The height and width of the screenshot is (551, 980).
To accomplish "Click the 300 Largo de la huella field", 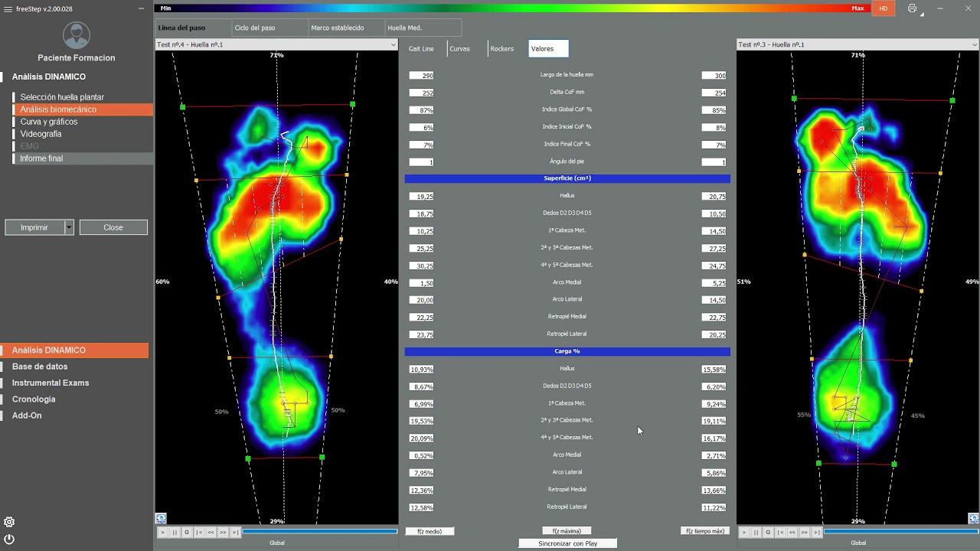I will click(x=714, y=76).
